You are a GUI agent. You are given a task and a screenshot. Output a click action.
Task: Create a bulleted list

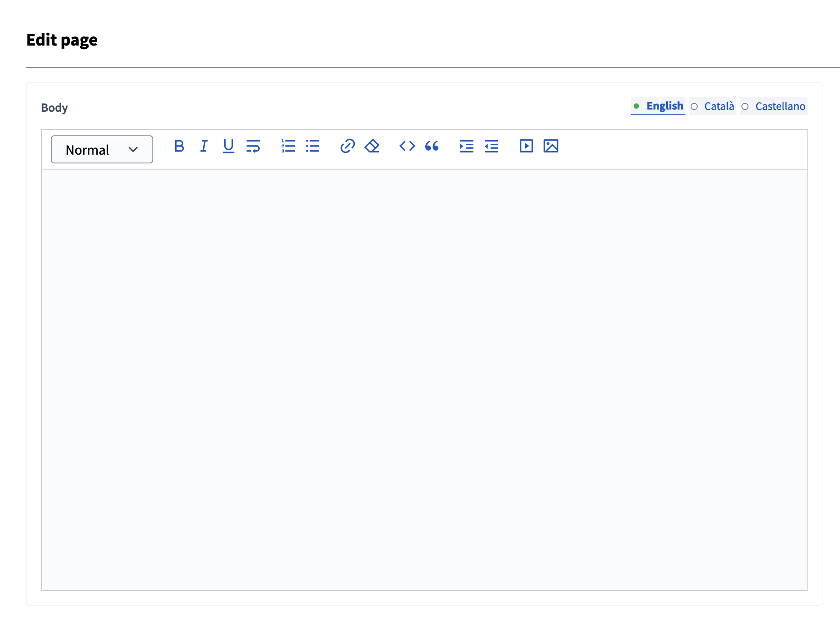tap(312, 146)
